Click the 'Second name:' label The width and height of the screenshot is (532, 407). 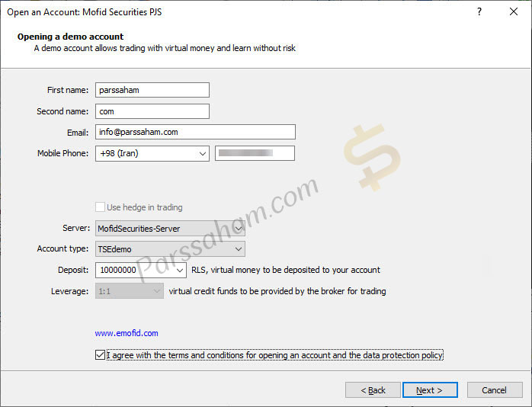coord(62,111)
